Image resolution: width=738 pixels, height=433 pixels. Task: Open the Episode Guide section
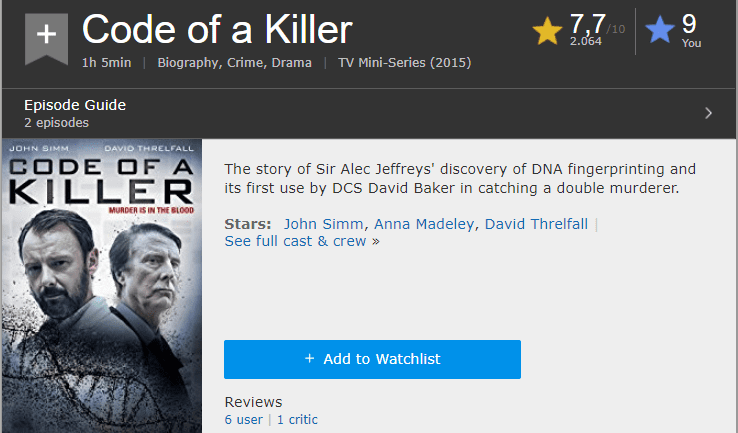(x=76, y=105)
